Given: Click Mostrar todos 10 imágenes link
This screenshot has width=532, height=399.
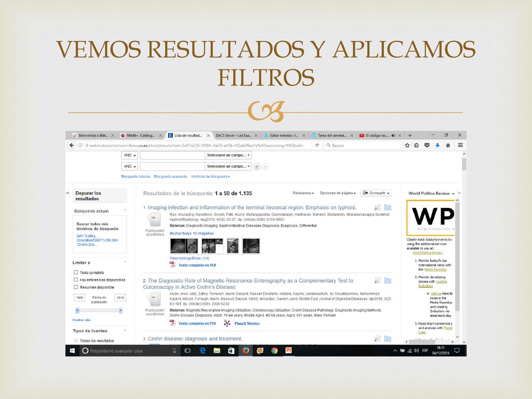Looking at the screenshot, I should (192, 233).
